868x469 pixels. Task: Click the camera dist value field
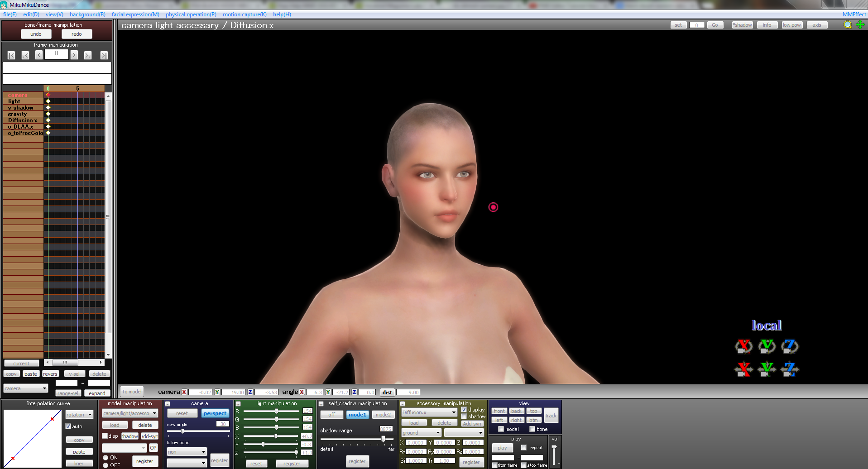tap(408, 392)
